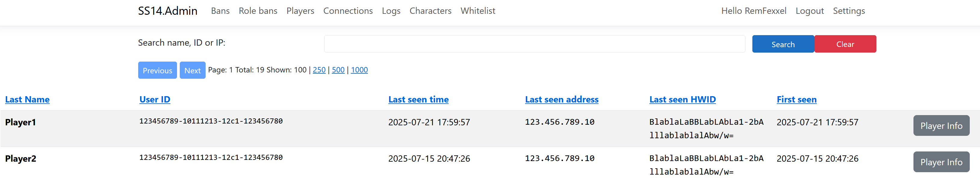The width and height of the screenshot is (980, 183).
Task: Open the Connections nav item
Action: click(x=348, y=11)
